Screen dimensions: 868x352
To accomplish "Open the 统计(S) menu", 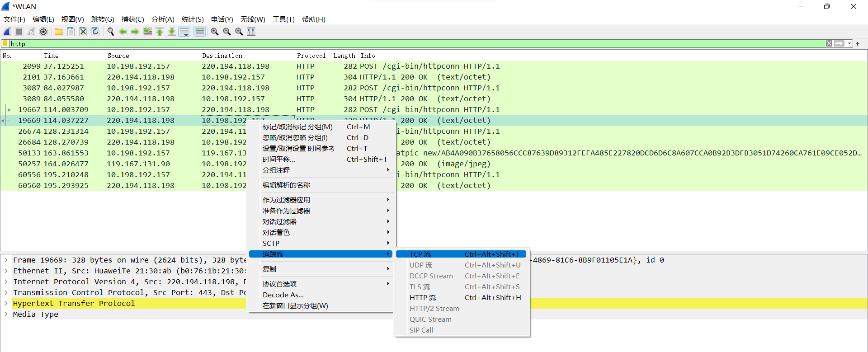I will click(193, 19).
